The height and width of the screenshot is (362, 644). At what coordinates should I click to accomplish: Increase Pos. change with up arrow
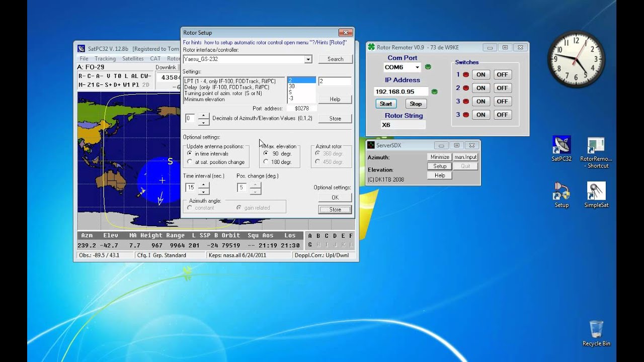pyautogui.click(x=255, y=185)
